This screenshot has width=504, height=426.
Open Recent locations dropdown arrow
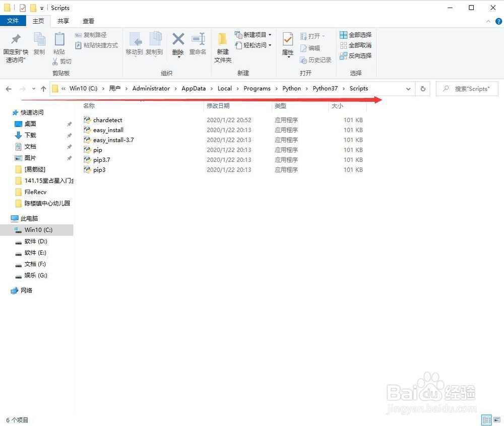(34, 89)
